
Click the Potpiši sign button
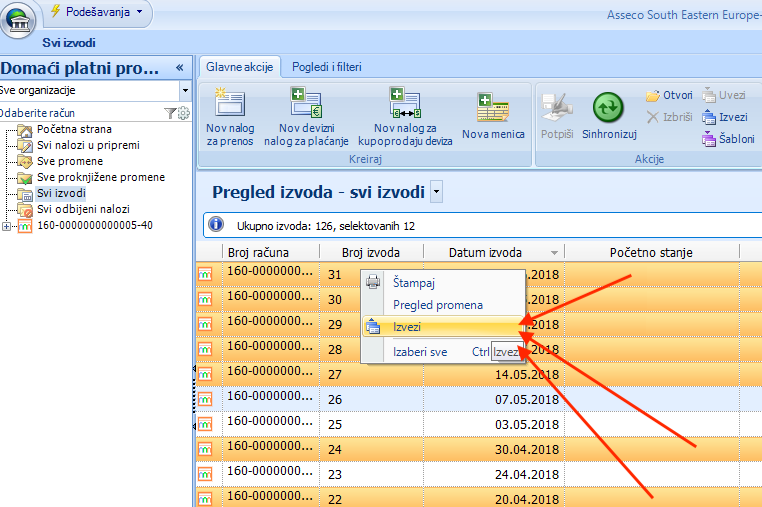point(557,117)
